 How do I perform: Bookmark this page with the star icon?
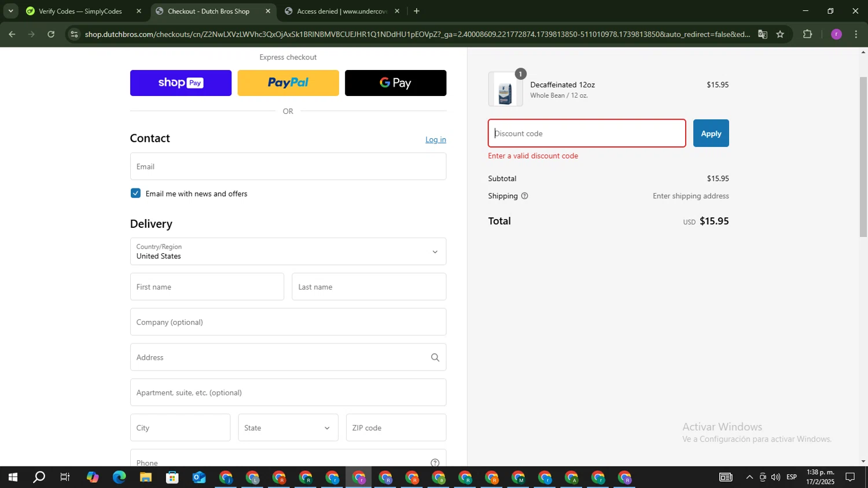[x=780, y=34]
